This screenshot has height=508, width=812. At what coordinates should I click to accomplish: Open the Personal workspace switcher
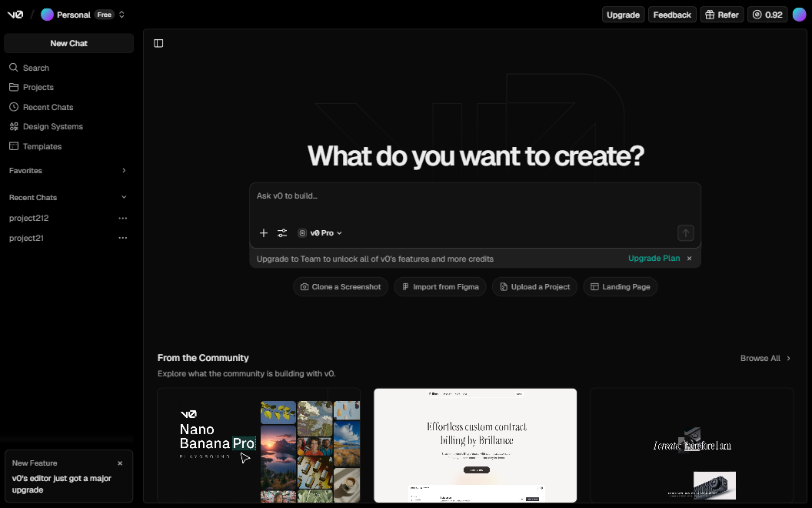(84, 15)
